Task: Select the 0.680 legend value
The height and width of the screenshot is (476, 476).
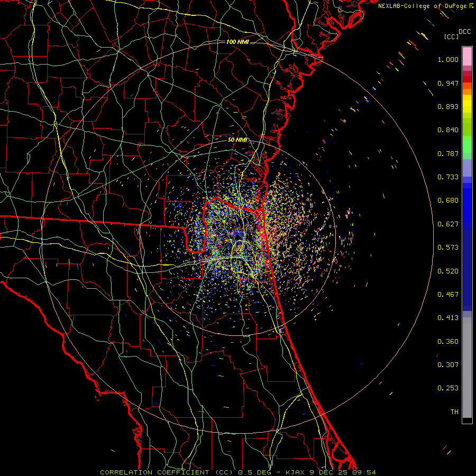Action: [448, 200]
